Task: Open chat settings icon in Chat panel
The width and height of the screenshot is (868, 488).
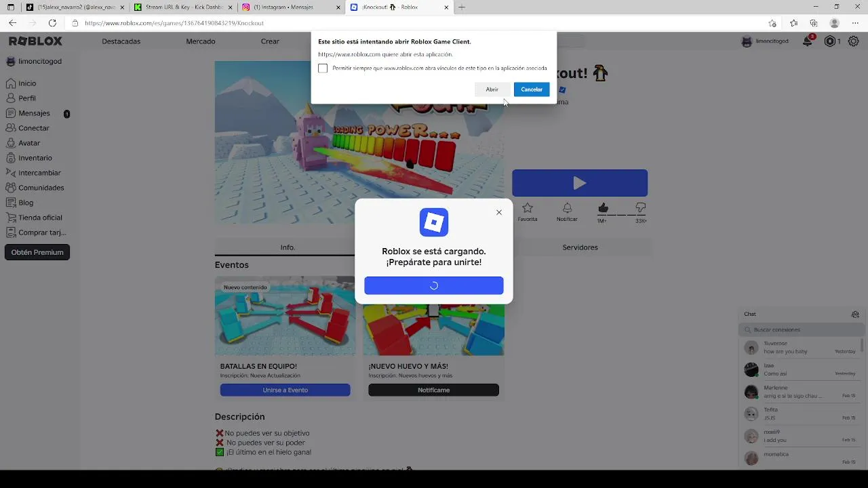Action: (x=855, y=314)
